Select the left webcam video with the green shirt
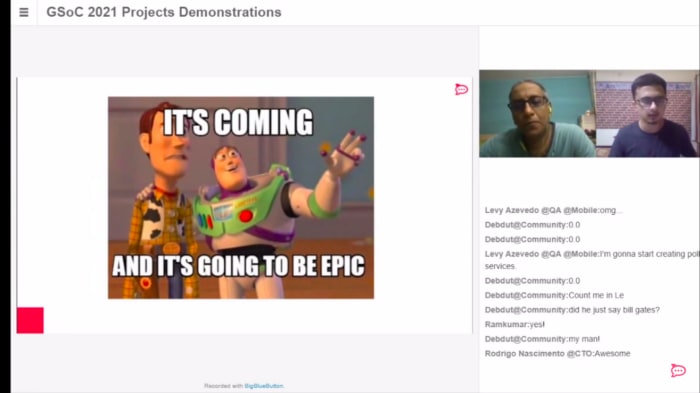This screenshot has height=393, width=700. point(538,113)
